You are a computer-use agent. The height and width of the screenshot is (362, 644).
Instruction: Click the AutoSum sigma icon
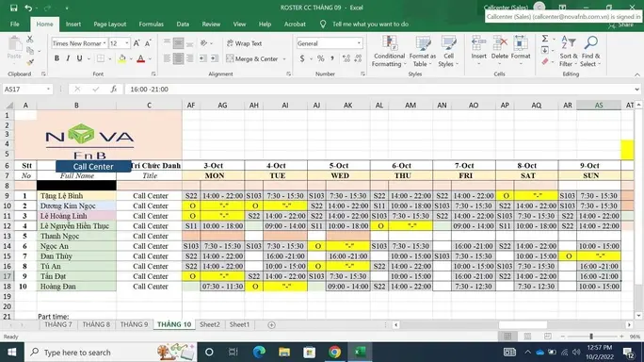pos(545,39)
